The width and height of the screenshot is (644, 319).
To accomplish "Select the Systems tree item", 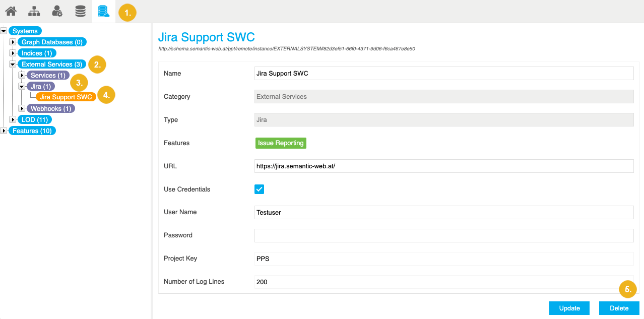I will [25, 31].
